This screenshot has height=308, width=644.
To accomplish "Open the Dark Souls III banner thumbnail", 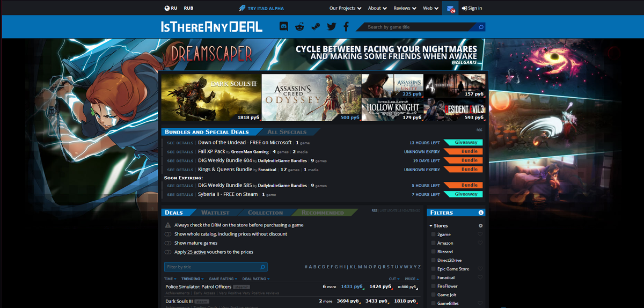I will [210, 97].
